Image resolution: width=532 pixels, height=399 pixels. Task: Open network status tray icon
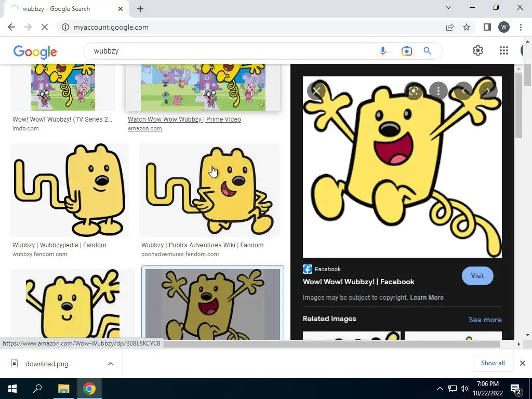[453, 389]
